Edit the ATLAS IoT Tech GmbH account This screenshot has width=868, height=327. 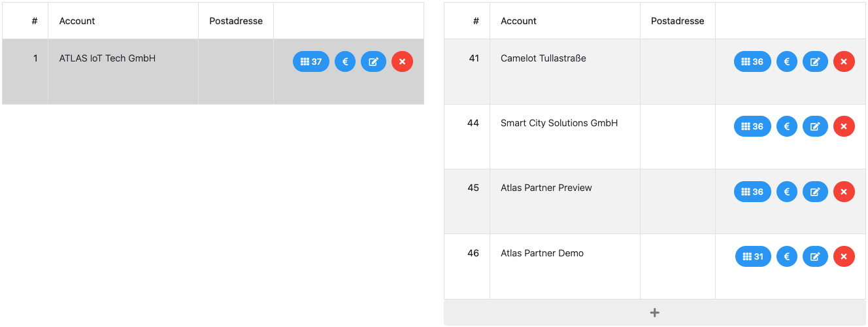pos(373,61)
